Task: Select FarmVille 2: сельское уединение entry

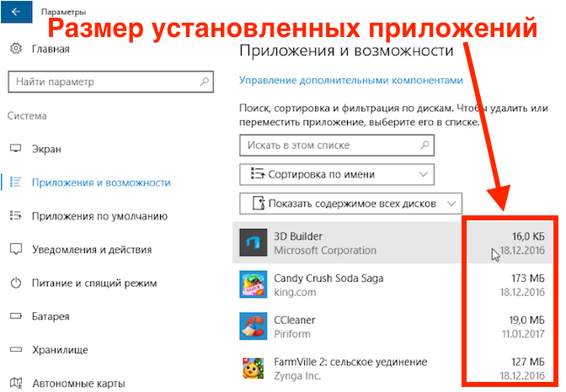Action: pyautogui.click(x=392, y=368)
